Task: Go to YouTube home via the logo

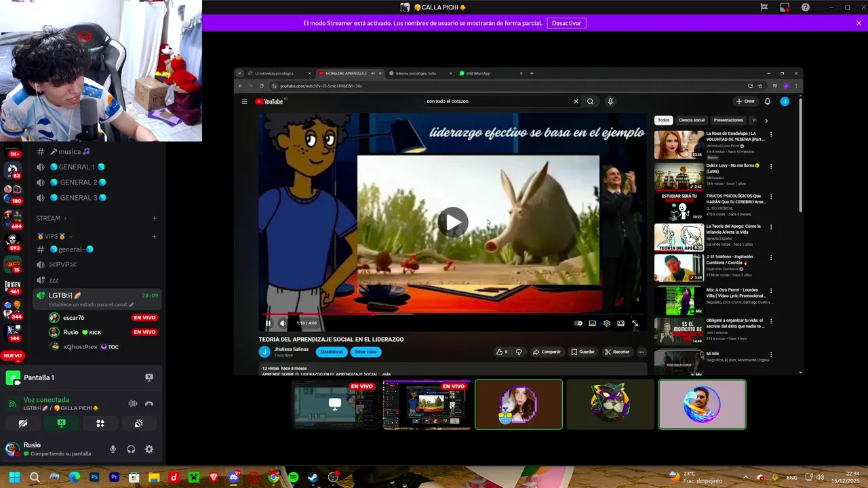Action: pyautogui.click(x=270, y=102)
